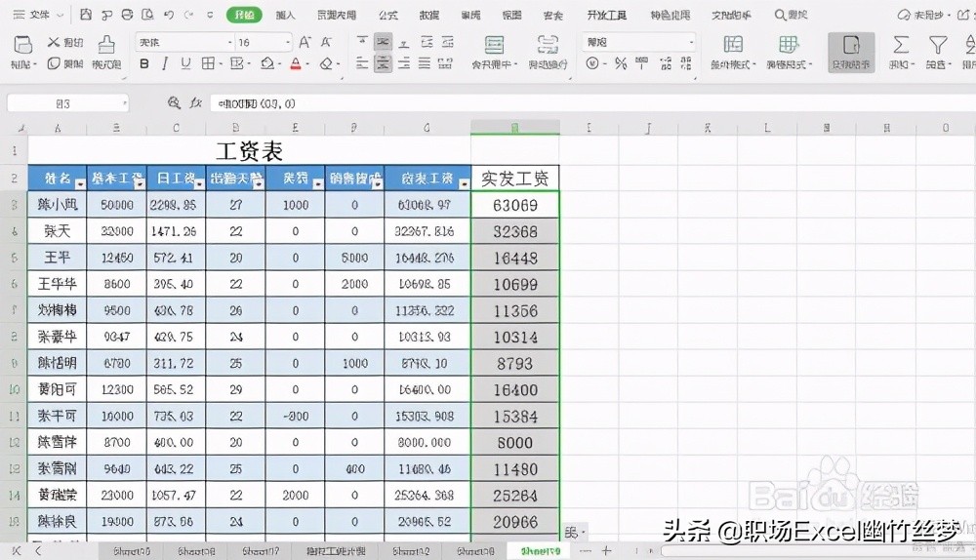976x560 pixels.
Task: Open the filter arrow on 基本工资 header
Action: point(140,183)
